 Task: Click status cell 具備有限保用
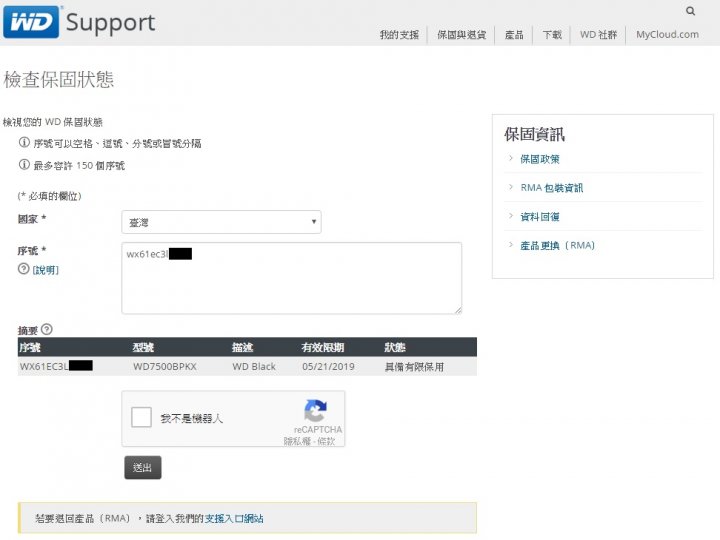[x=414, y=367]
